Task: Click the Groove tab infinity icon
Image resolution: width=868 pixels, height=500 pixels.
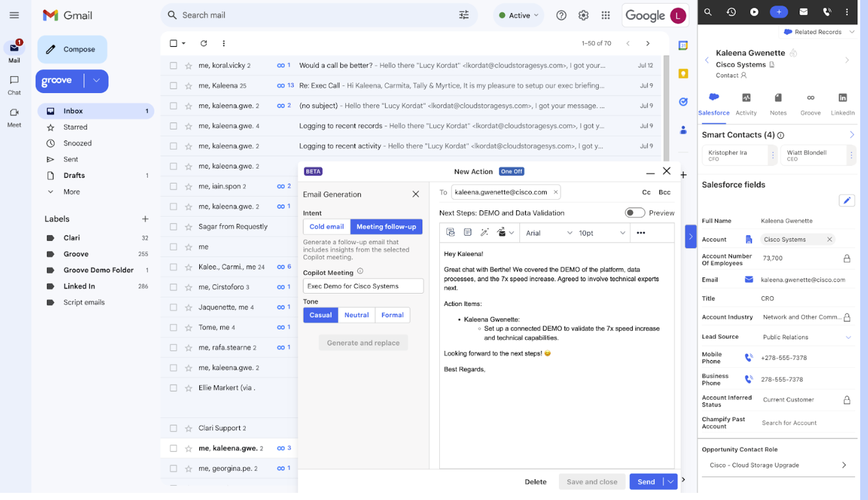Action: pos(810,98)
